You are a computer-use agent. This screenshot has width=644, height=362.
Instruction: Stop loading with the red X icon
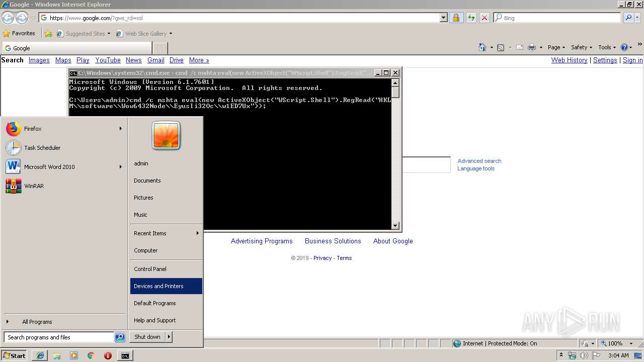coord(484,18)
